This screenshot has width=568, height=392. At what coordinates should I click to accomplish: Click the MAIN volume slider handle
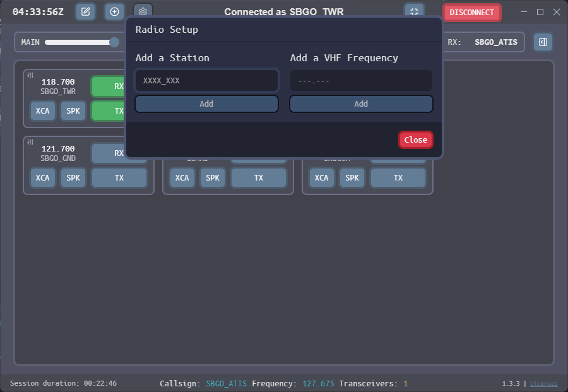click(x=114, y=42)
